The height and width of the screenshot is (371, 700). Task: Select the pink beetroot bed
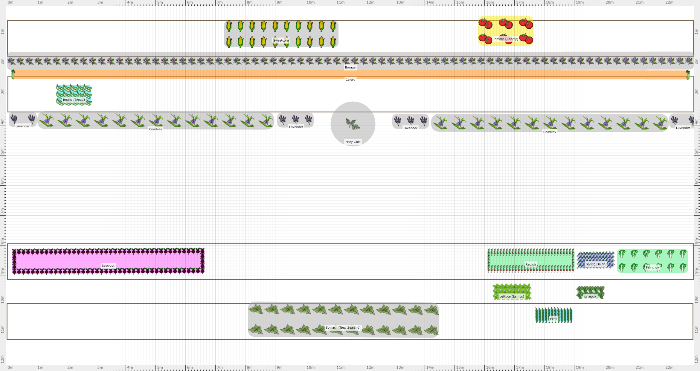coord(108,261)
